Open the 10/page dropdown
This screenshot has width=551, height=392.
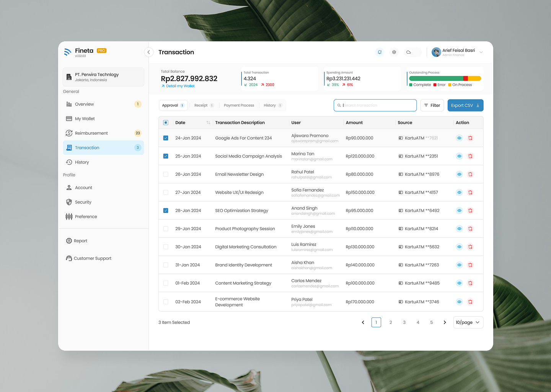tap(468, 322)
